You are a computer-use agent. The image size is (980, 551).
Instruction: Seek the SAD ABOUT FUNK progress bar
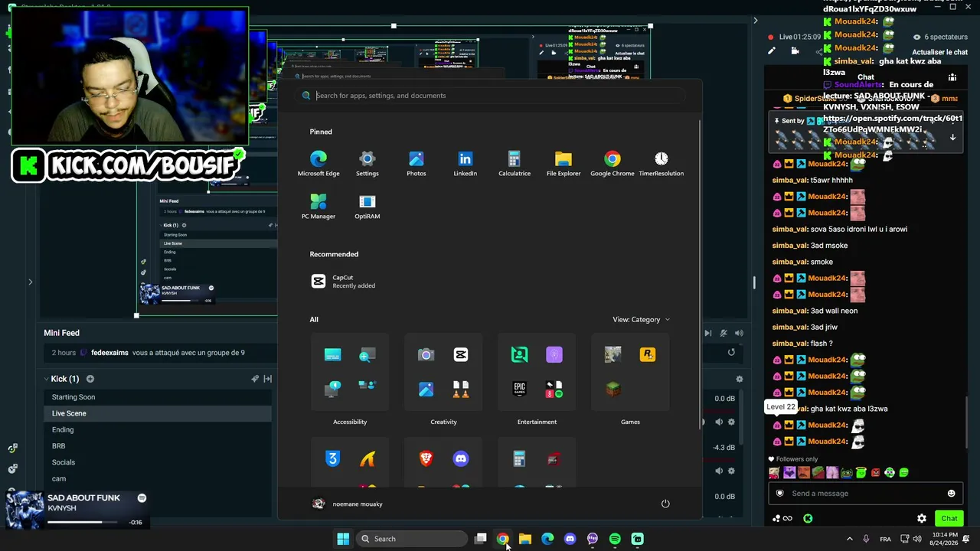click(83, 522)
